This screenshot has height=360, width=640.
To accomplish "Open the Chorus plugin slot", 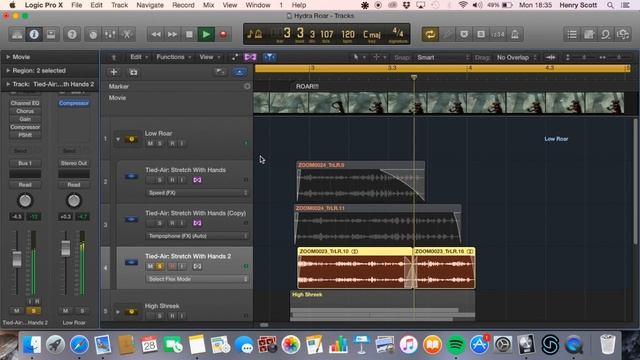I will click(25, 111).
